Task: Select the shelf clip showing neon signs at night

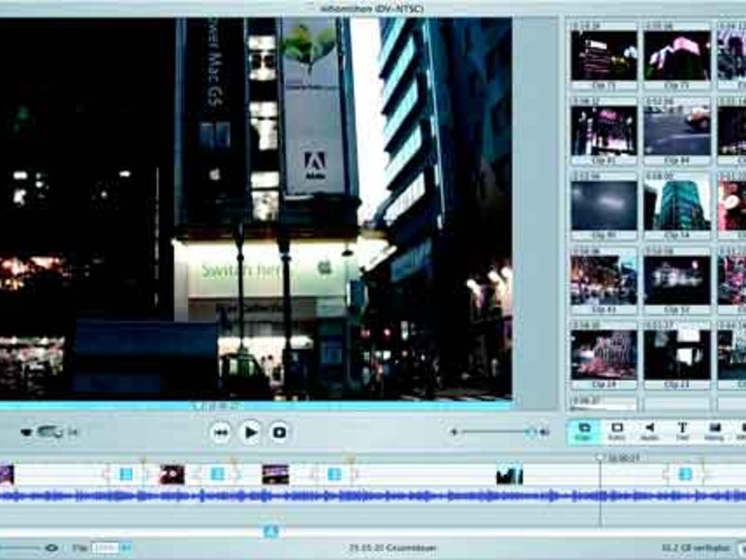Action: (x=604, y=55)
